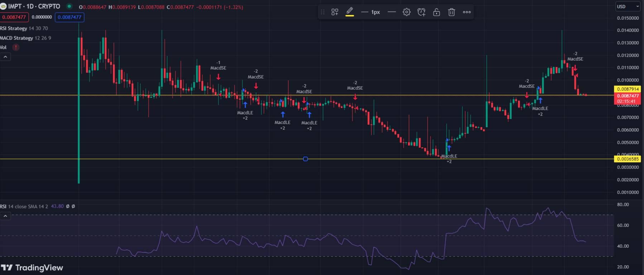Click the TradingView logo
Image resolution: width=644 pixels, height=275 pixels.
32,267
